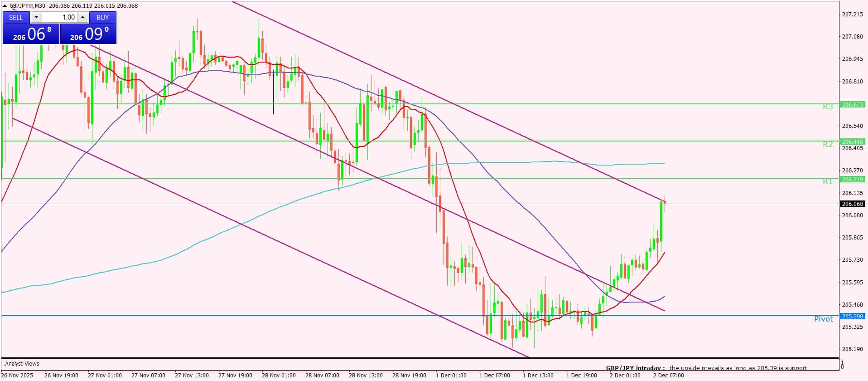Click the GBP/JPY intraday comment text

(707, 368)
